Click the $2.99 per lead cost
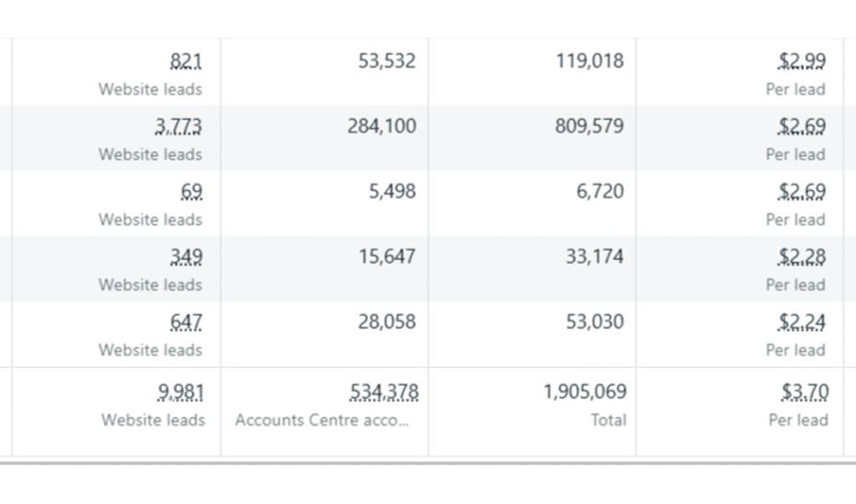Screen dimensions: 856x504 [x=802, y=61]
